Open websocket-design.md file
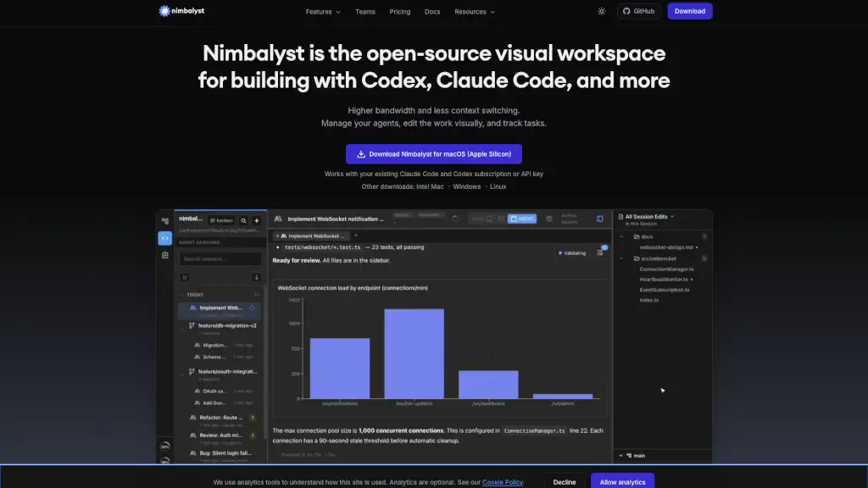 click(667, 247)
